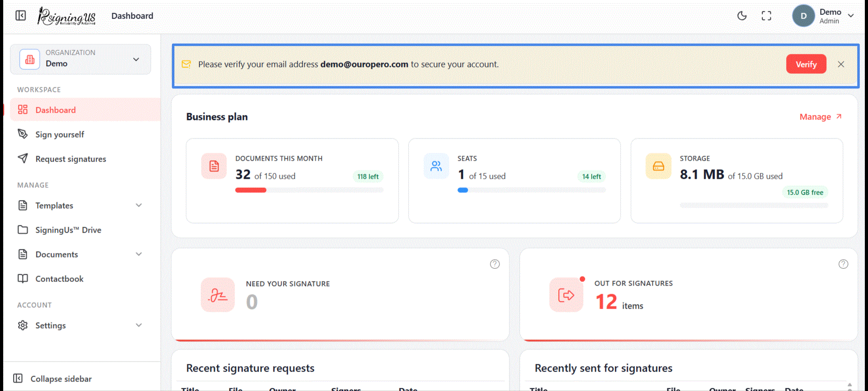Screen dimensions: 868x391
Task: Click the organization building icon
Action: (30, 59)
